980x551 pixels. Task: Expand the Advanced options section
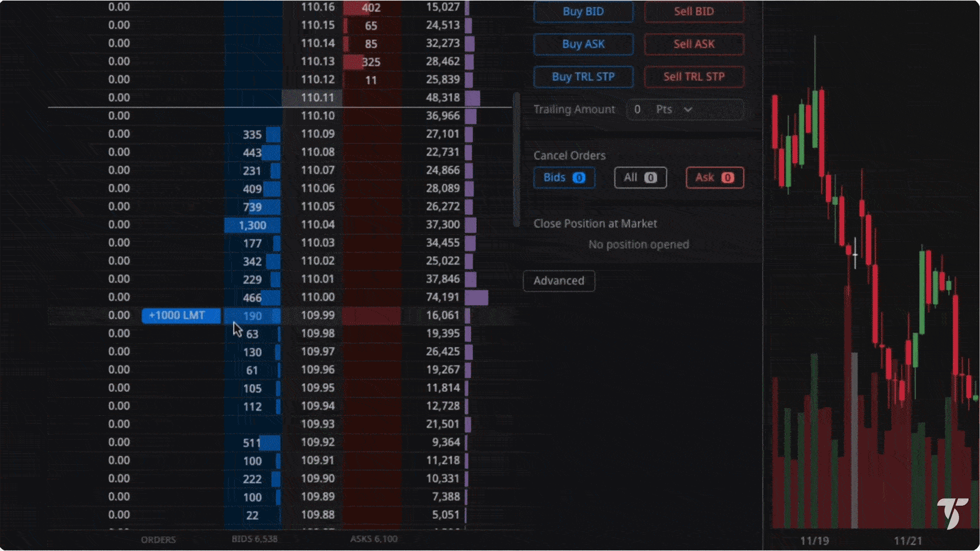pyautogui.click(x=559, y=281)
